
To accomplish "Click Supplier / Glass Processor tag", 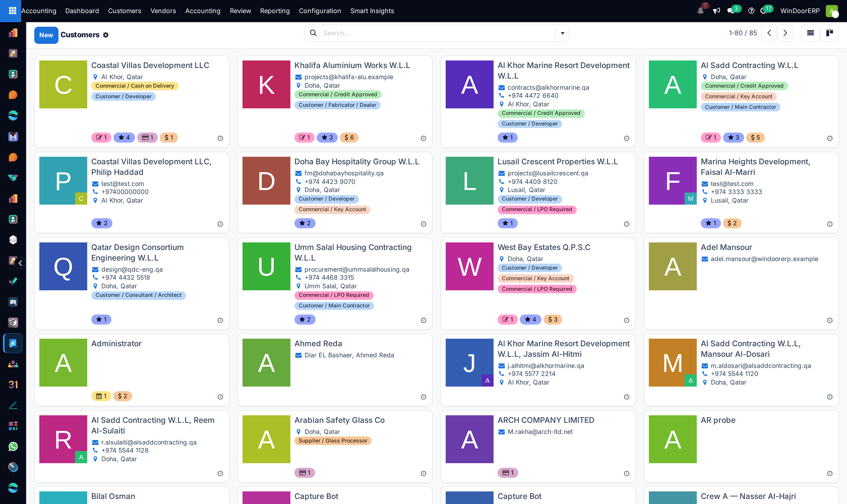I will click(333, 441).
